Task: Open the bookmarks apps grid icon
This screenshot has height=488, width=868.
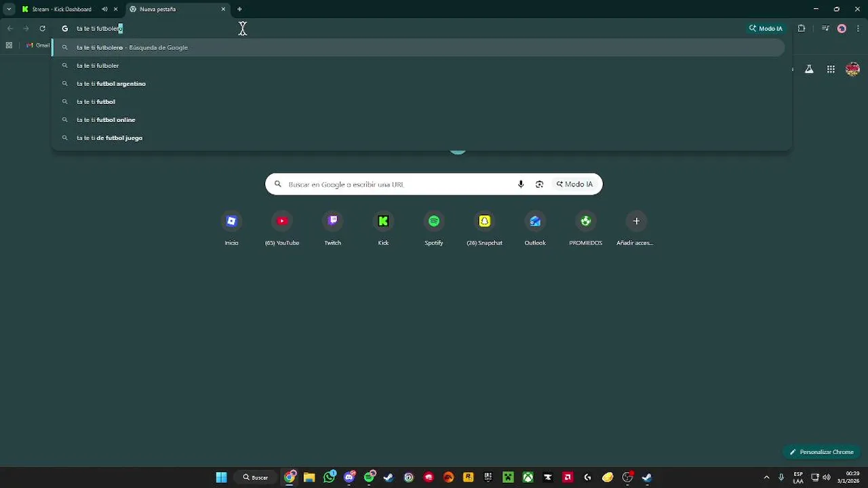Action: (9, 45)
